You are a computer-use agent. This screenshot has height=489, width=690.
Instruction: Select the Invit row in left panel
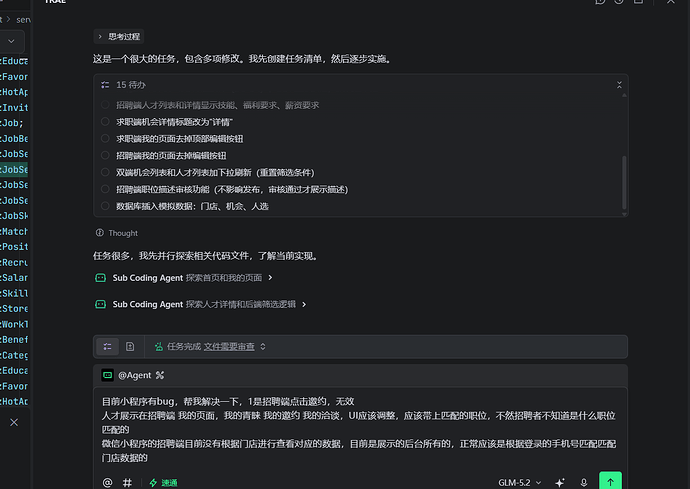coord(14,107)
